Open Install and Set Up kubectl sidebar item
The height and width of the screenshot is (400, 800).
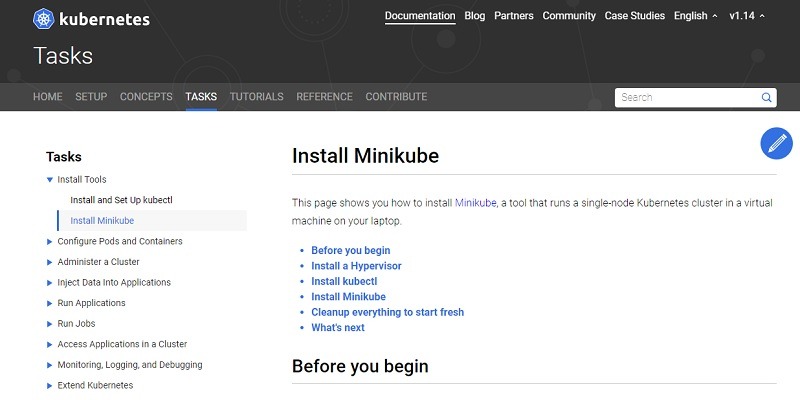pos(121,200)
